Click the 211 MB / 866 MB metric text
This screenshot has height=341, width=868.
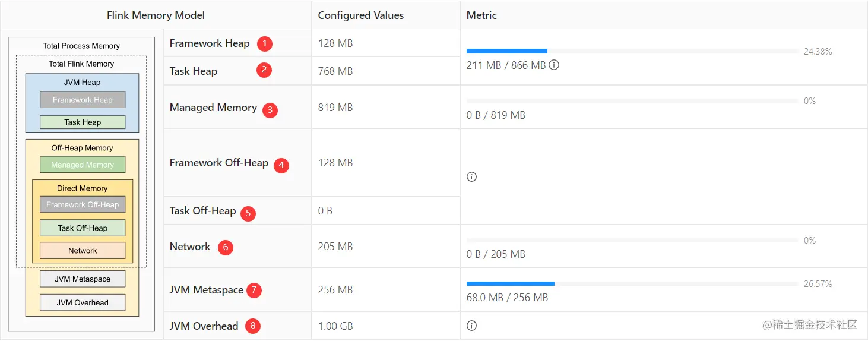tap(506, 65)
